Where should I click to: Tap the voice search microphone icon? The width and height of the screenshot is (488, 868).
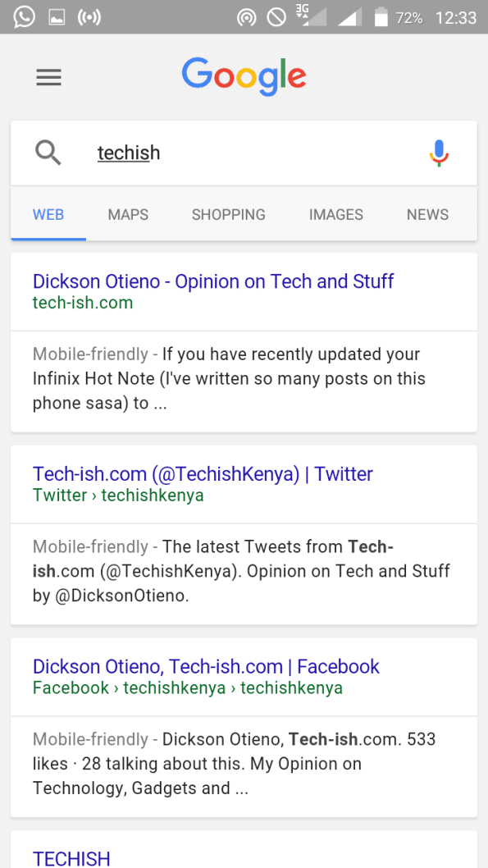pos(439,153)
